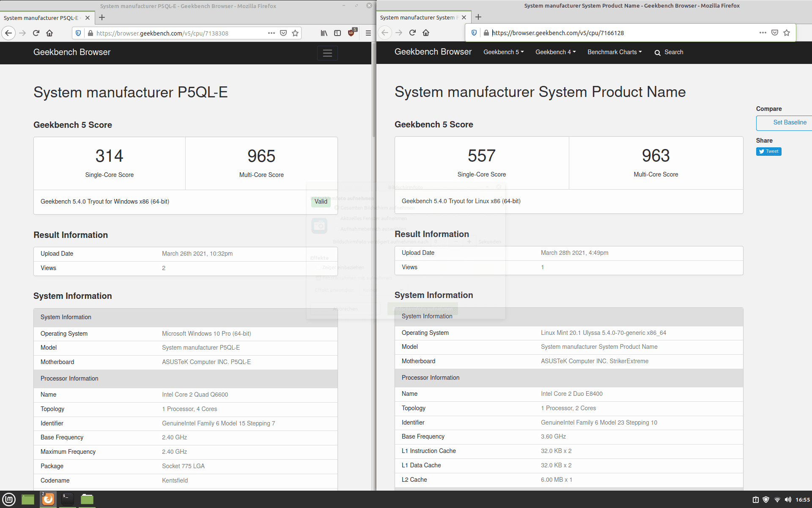
Task: Click the Set Baseline button
Action: pos(785,122)
